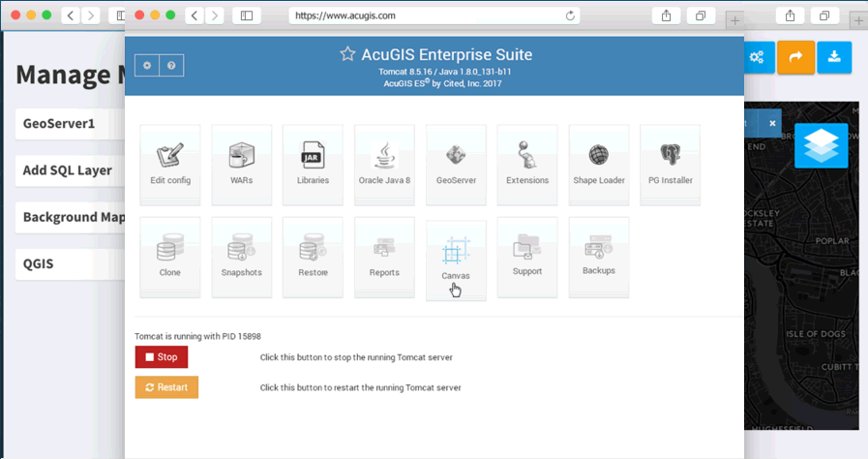Click the URL field with www.acugis.com
Image resolution: width=868 pixels, height=459 pixels.
(434, 15)
